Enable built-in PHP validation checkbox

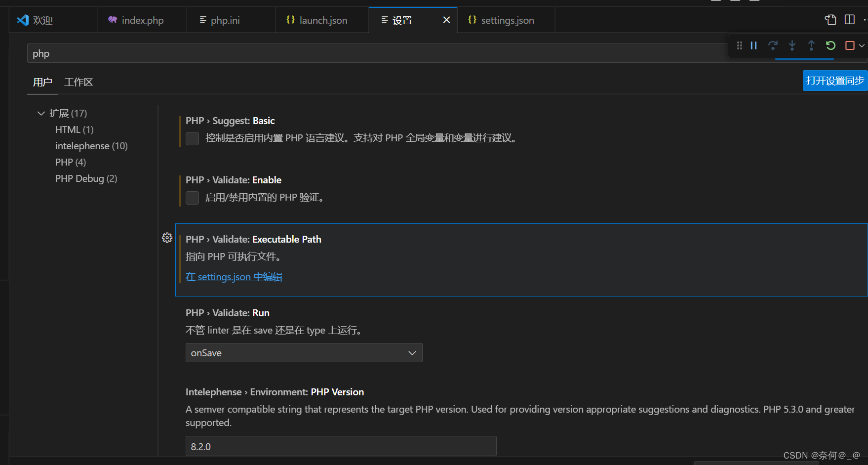(192, 198)
